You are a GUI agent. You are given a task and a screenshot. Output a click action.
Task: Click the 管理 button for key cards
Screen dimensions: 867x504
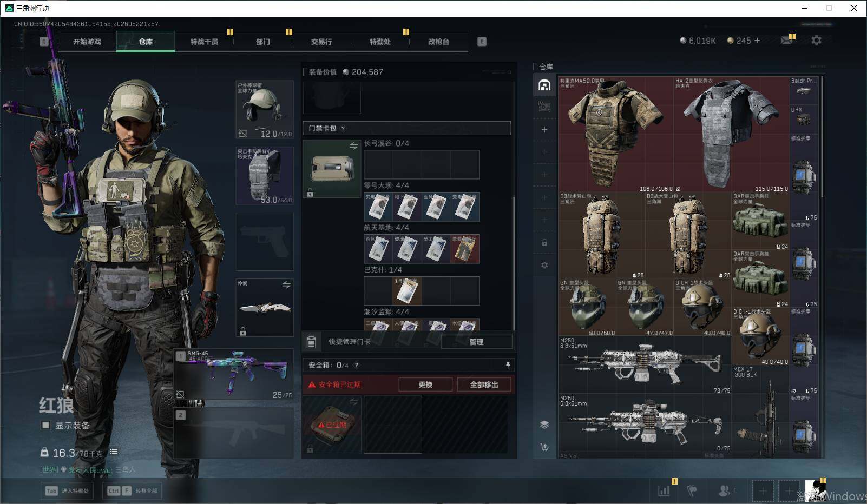click(476, 342)
